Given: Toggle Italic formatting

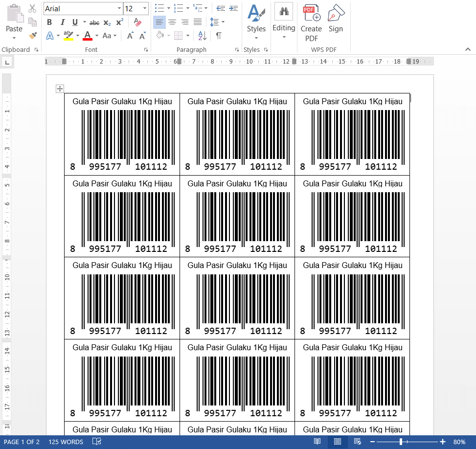Looking at the screenshot, I should tap(62, 22).
